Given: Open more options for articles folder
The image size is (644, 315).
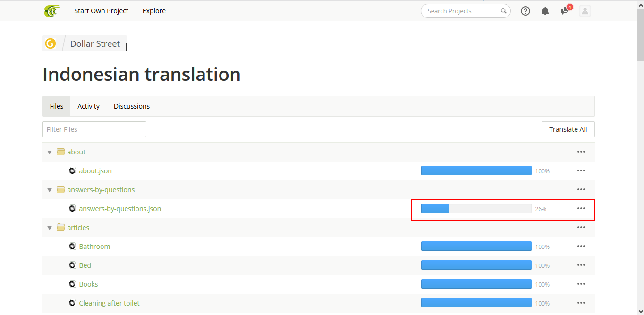Looking at the screenshot, I should pos(581,228).
